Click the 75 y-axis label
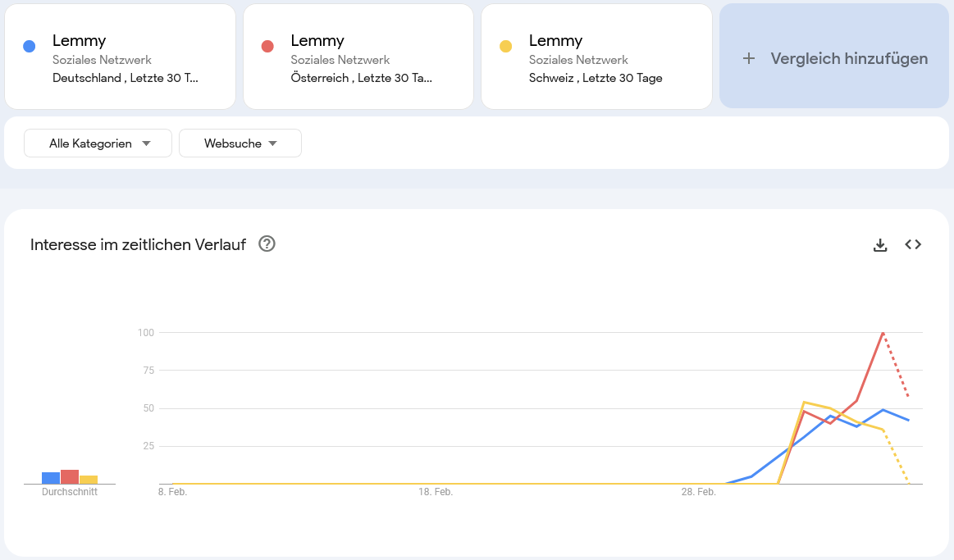 pyautogui.click(x=148, y=371)
